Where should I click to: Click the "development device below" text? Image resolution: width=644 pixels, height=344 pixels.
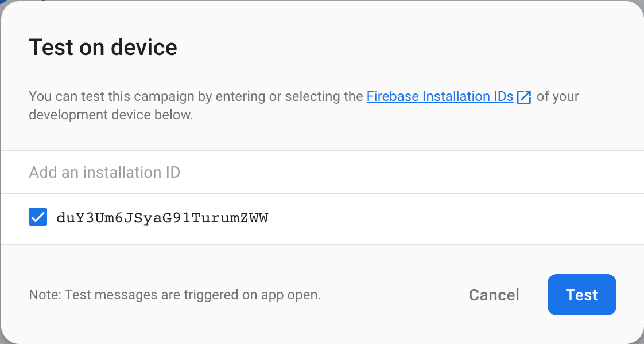[111, 115]
